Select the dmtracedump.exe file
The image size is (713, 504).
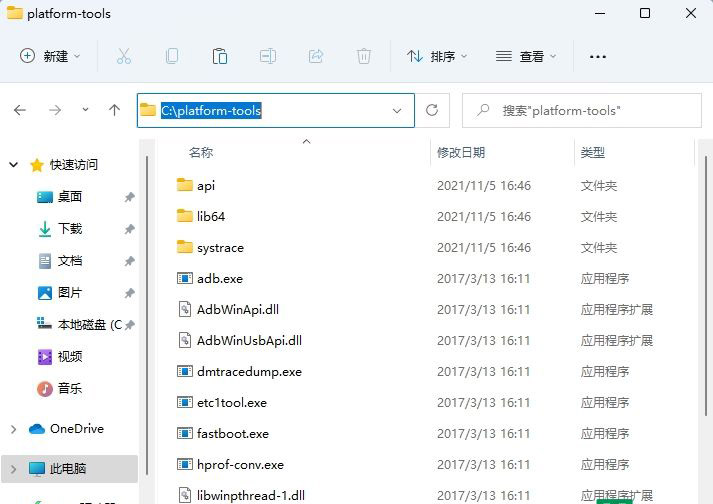[249, 372]
